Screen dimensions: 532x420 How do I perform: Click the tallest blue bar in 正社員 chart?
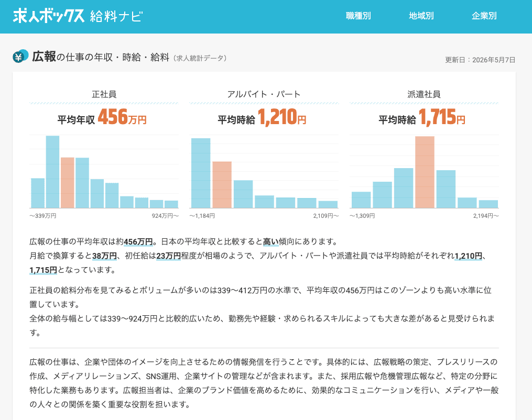click(x=52, y=172)
